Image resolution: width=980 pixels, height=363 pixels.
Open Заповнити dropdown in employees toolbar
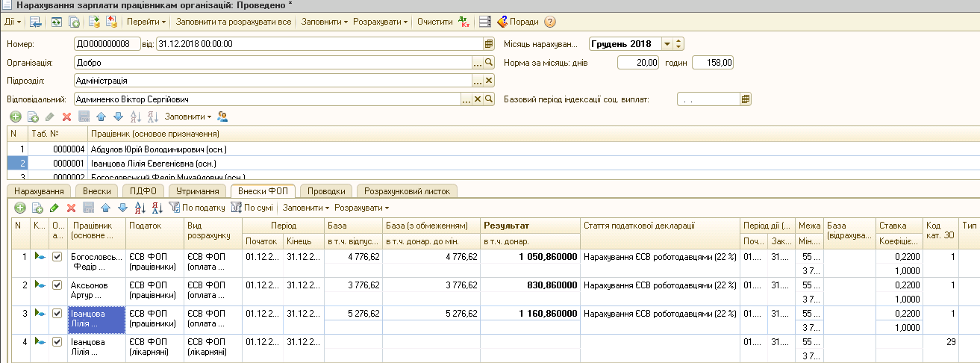click(188, 117)
